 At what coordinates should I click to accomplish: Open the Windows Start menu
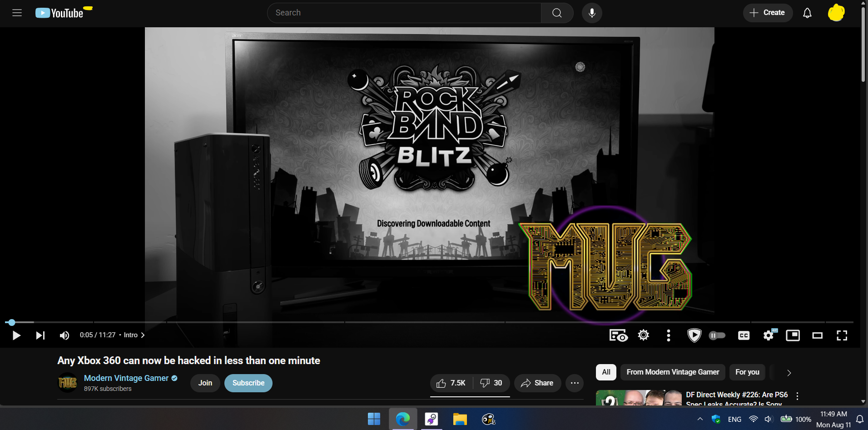(x=374, y=419)
